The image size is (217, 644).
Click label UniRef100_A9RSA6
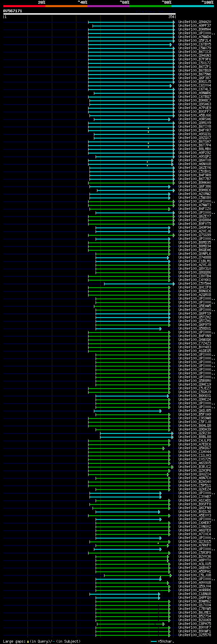195,119
